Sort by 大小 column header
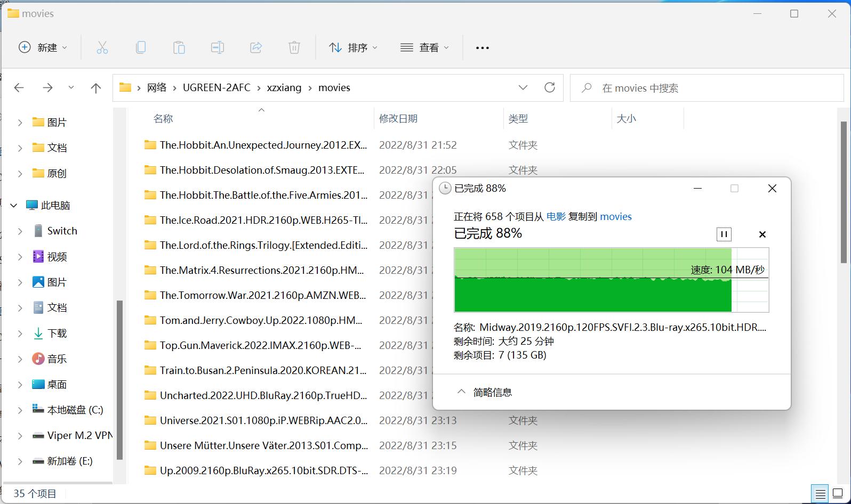Image resolution: width=851 pixels, height=504 pixels. click(x=627, y=119)
